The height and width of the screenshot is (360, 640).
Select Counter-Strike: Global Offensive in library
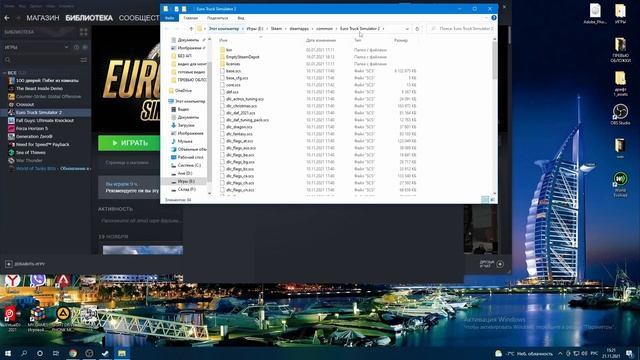[x=48, y=97]
